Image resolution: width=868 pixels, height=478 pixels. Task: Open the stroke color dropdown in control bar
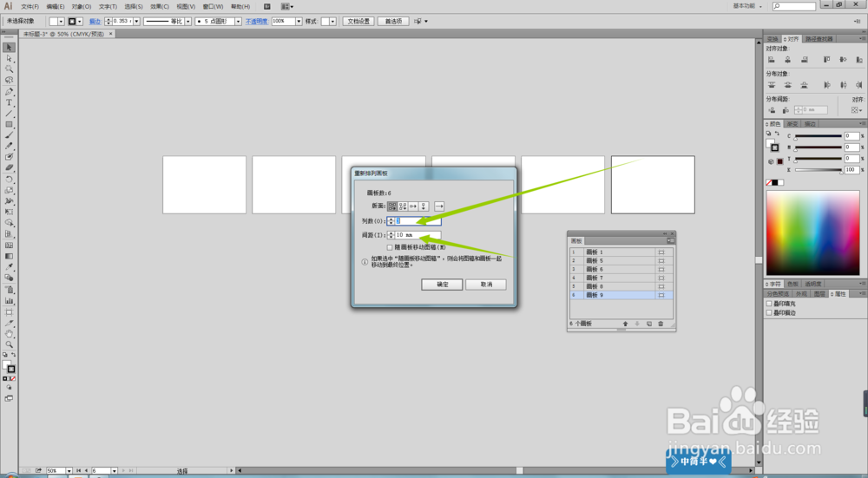tap(80, 21)
